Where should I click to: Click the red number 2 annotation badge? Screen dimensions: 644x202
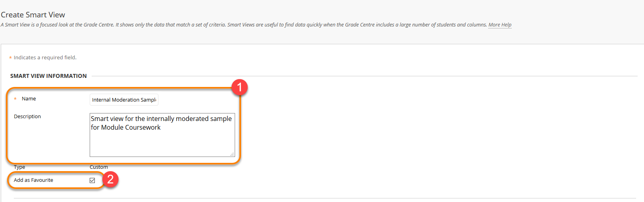click(x=110, y=179)
